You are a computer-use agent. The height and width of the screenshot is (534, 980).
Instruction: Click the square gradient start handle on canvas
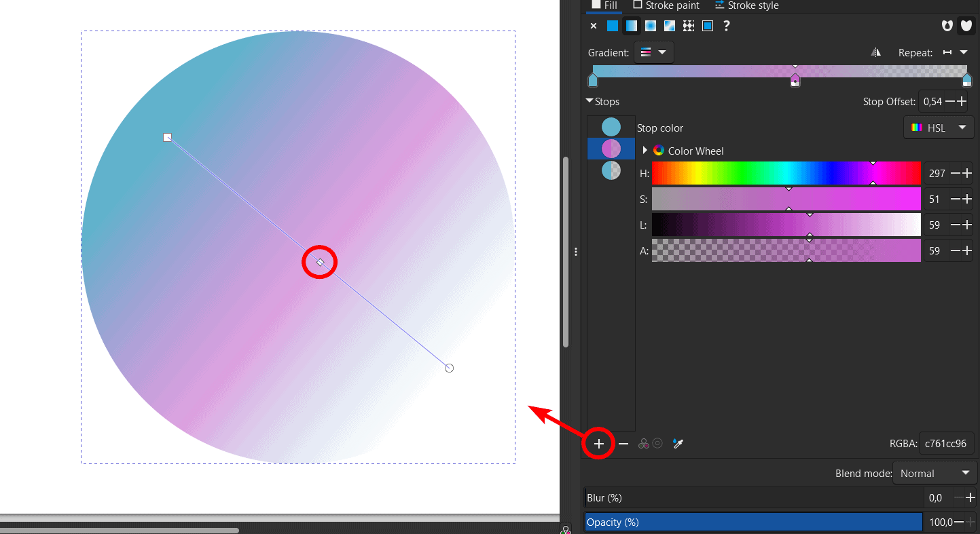(x=168, y=137)
